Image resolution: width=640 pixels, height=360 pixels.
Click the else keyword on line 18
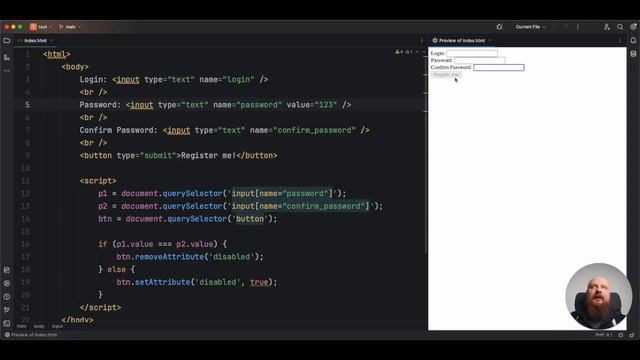(x=116, y=269)
